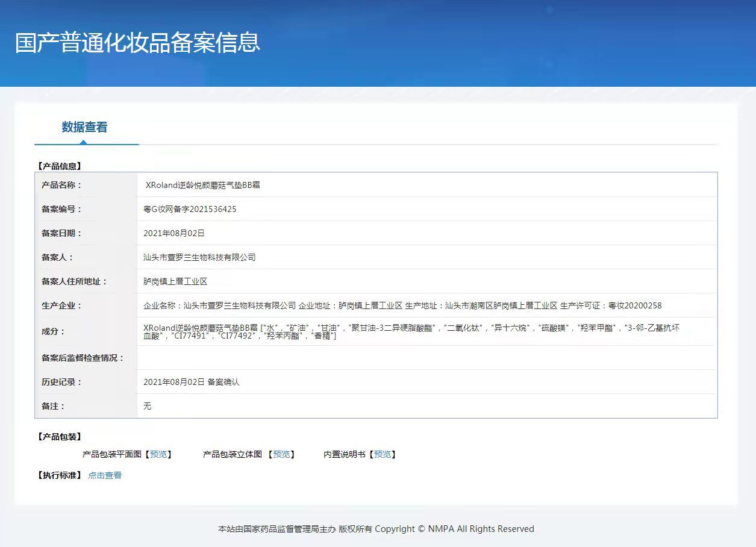Click the 【产品包装】 section heading
Screen dimensions: 756x547
[x=59, y=437]
